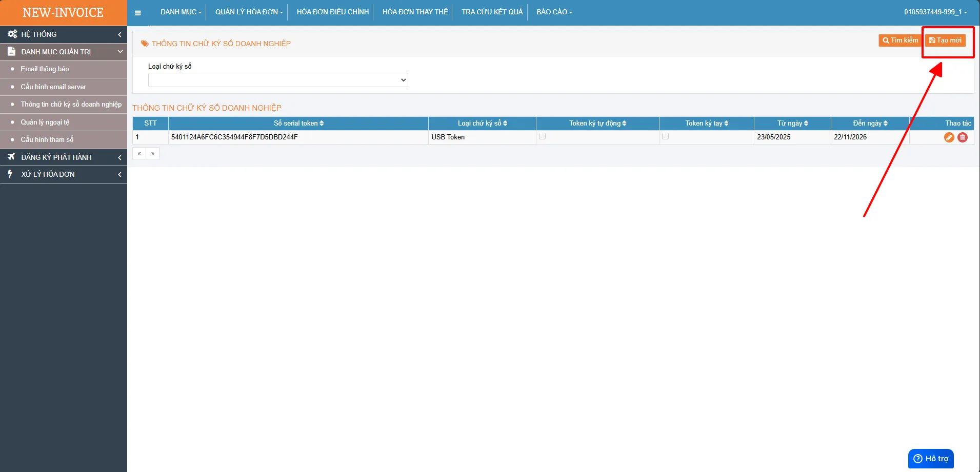Sort by Đến ngày column
Screen dimensions: 980x472
870,124
